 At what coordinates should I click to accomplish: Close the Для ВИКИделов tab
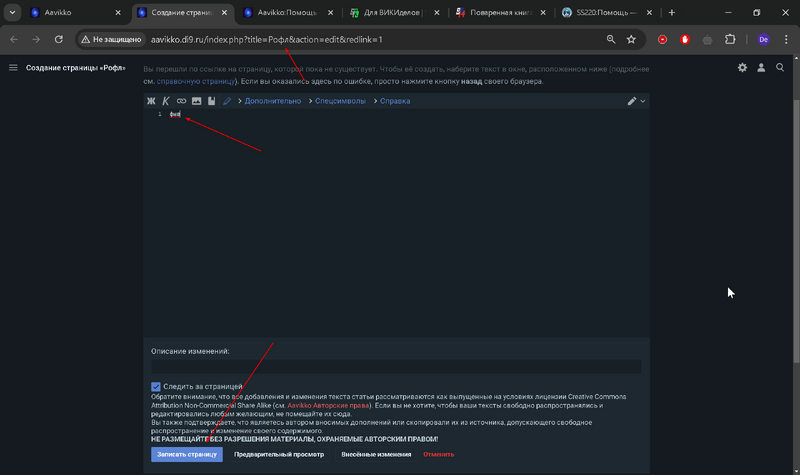437,12
